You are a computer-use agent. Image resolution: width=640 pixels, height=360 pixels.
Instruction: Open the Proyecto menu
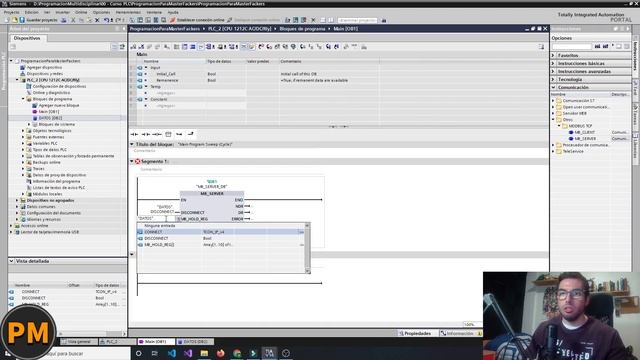click(11, 12)
